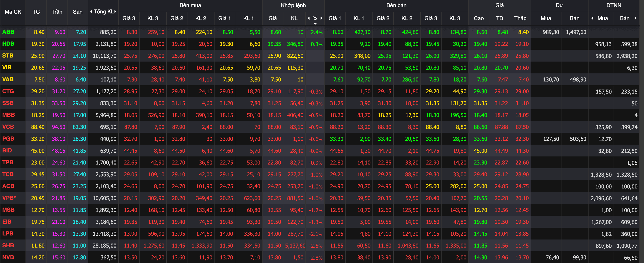This screenshot has width=644, height=263.
Task: Click the Dư Mua column header
Action: tap(546, 18)
